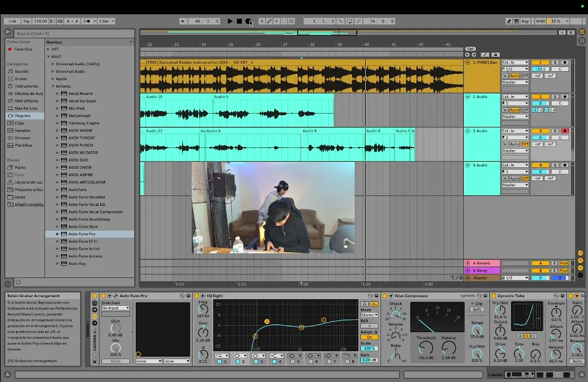588x382 pixels.
Task: Click the Link button
Action: [x=12, y=21]
